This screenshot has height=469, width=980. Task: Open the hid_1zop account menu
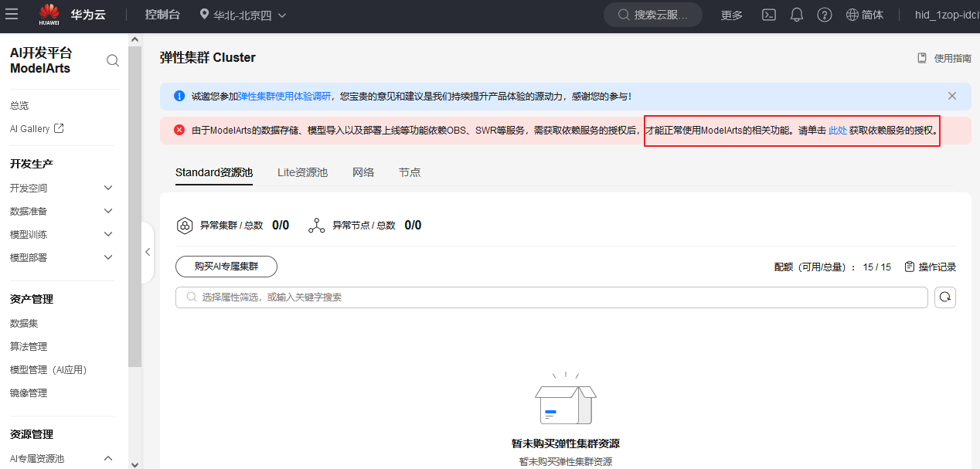(x=947, y=15)
